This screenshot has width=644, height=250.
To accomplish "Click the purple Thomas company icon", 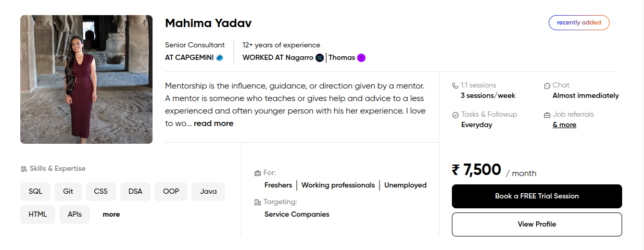I will click(x=361, y=58).
